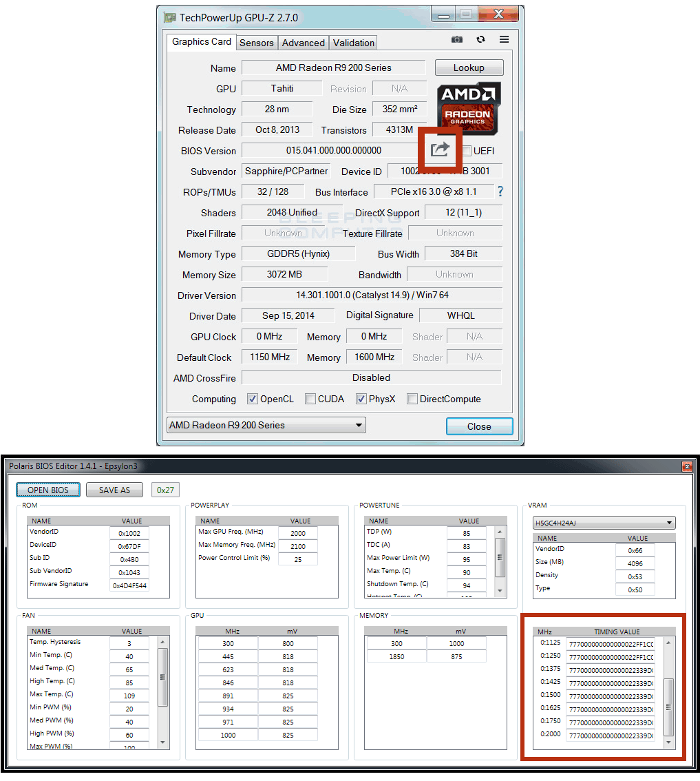Image resolution: width=700 pixels, height=781 pixels.
Task: Click the GPU-Z Close button
Action: [480, 426]
